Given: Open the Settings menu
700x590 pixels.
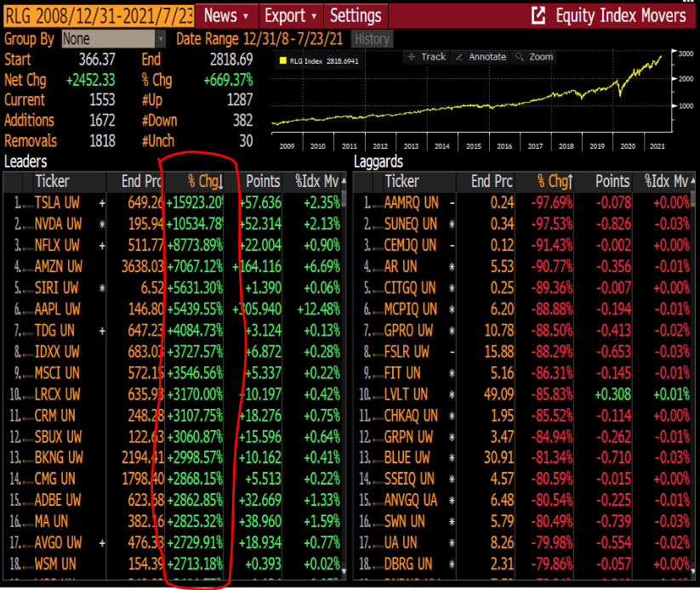Looking at the screenshot, I should click(x=356, y=15).
